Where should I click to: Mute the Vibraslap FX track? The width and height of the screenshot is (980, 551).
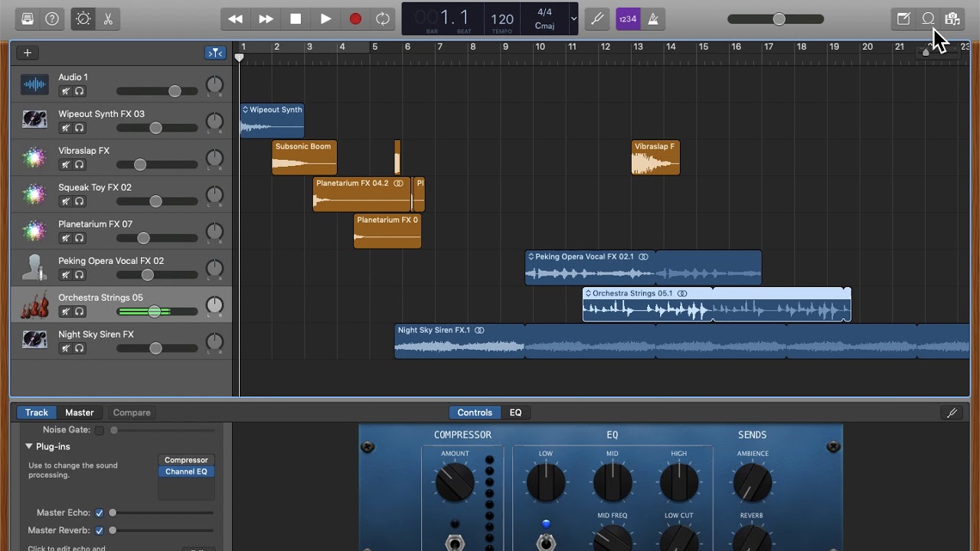[x=66, y=165]
